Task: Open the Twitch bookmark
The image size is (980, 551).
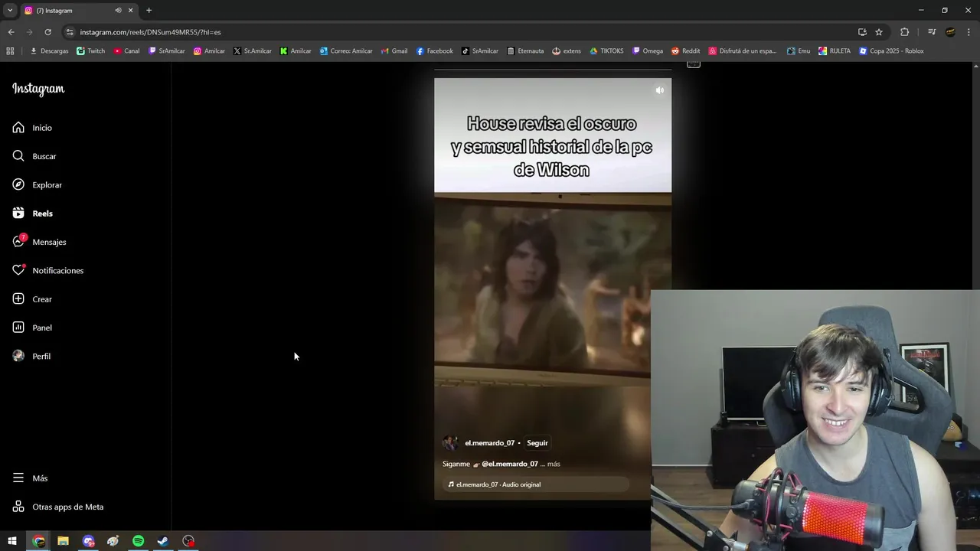Action: coord(91,51)
